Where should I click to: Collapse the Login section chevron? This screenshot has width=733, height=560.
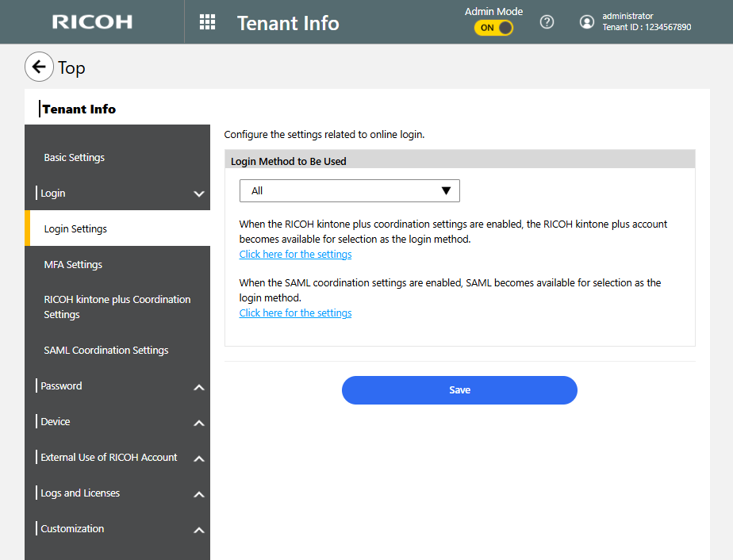198,194
